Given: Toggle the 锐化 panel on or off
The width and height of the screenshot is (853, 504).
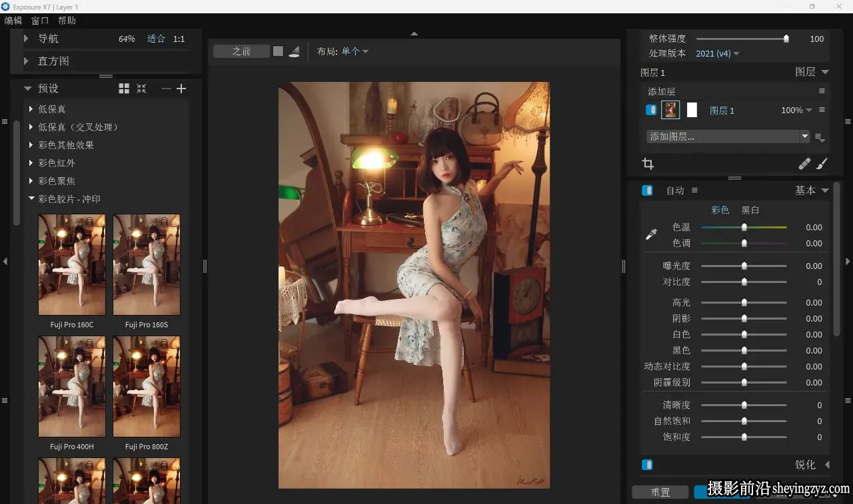Looking at the screenshot, I should [647, 465].
